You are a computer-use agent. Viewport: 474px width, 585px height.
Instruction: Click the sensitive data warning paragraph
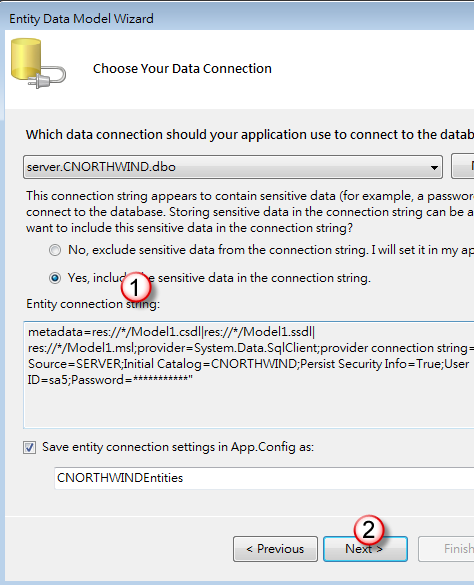point(250,212)
